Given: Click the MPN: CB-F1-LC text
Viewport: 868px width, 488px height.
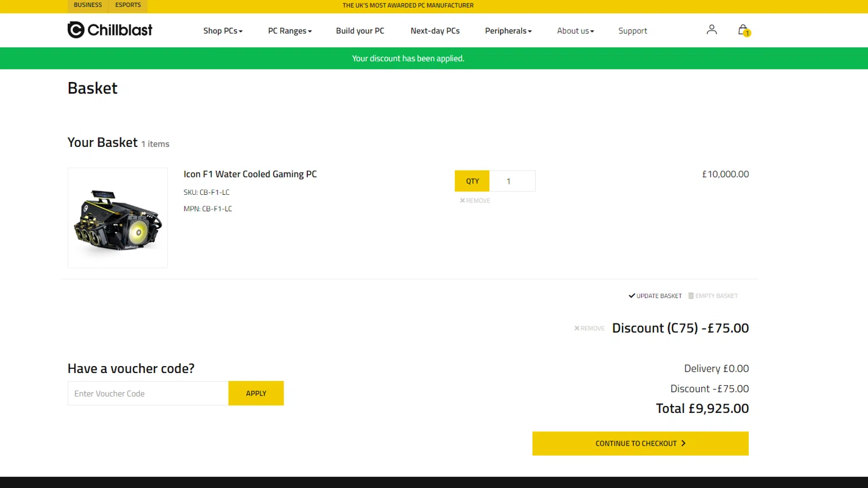Looking at the screenshot, I should pyautogui.click(x=208, y=209).
